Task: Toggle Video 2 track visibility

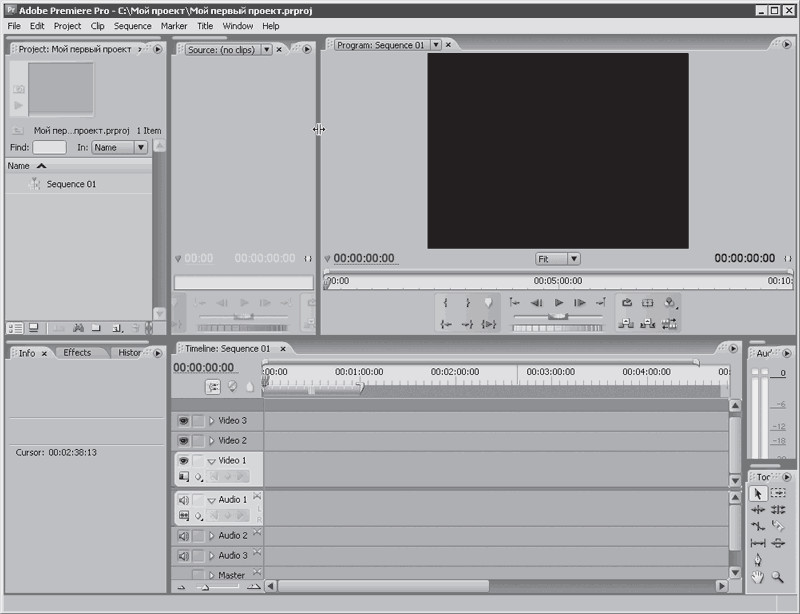Action: click(184, 441)
